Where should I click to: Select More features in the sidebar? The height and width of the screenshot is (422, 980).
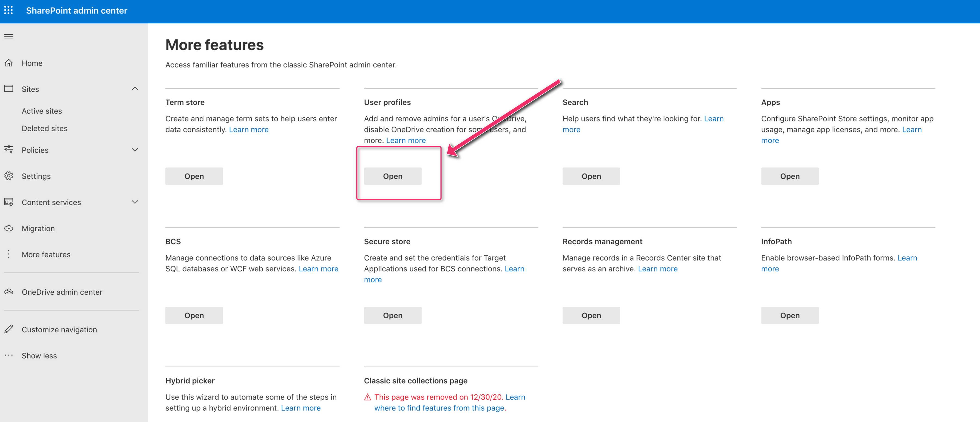click(46, 254)
